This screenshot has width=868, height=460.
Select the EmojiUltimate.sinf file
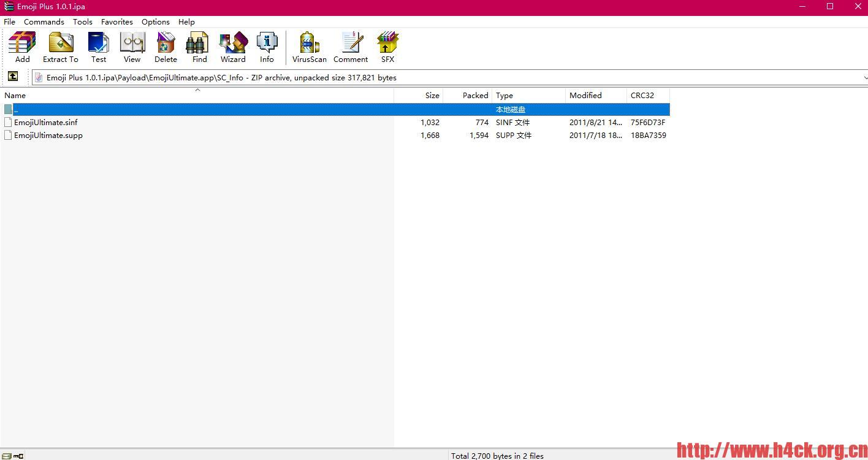click(x=46, y=123)
